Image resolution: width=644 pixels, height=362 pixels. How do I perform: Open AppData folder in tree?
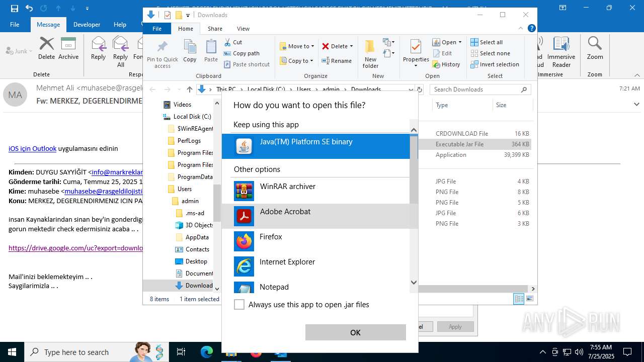(x=197, y=237)
